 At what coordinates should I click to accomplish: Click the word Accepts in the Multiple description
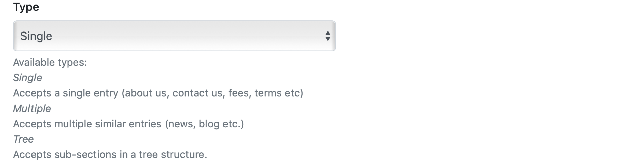tap(32, 124)
